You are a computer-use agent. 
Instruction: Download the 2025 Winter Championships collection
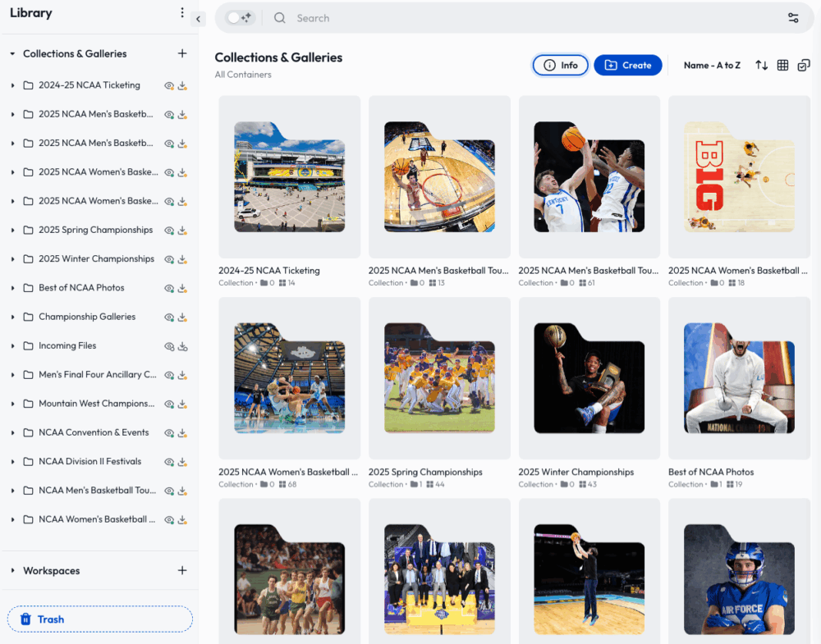(x=182, y=259)
